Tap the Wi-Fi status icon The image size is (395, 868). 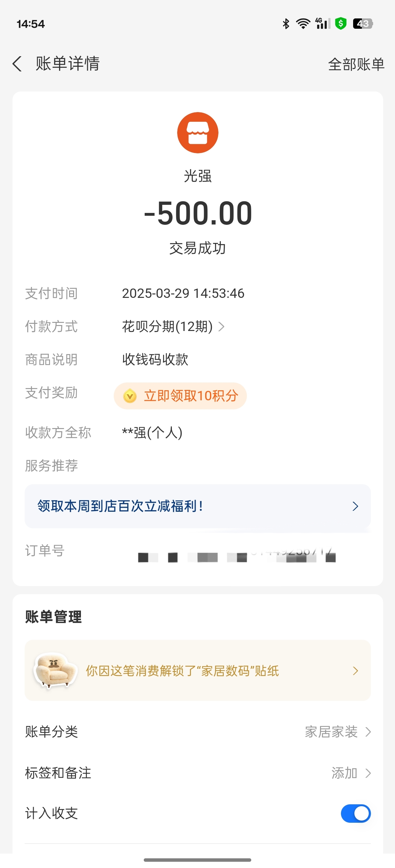[x=303, y=24]
